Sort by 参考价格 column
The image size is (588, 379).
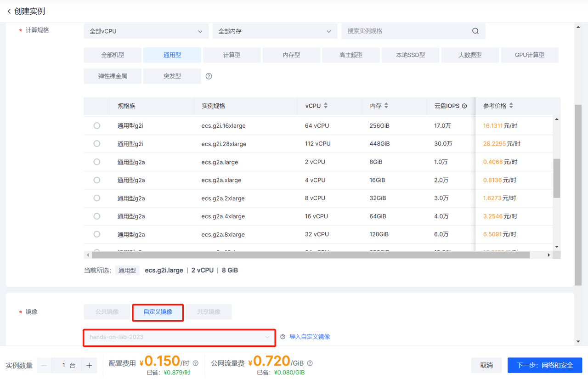(511, 106)
